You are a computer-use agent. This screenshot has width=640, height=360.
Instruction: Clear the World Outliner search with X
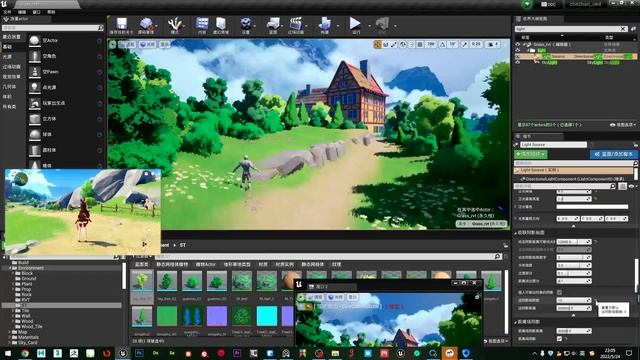pyautogui.click(x=623, y=29)
